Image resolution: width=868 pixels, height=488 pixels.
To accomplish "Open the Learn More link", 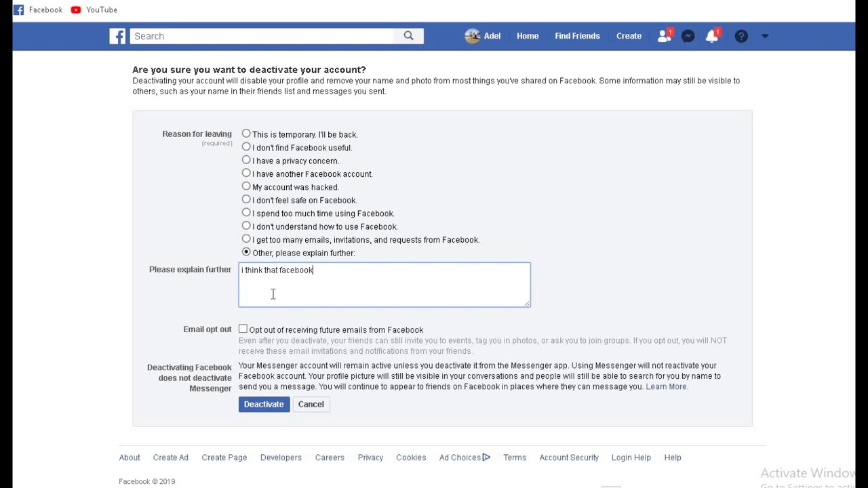I will pos(666,386).
